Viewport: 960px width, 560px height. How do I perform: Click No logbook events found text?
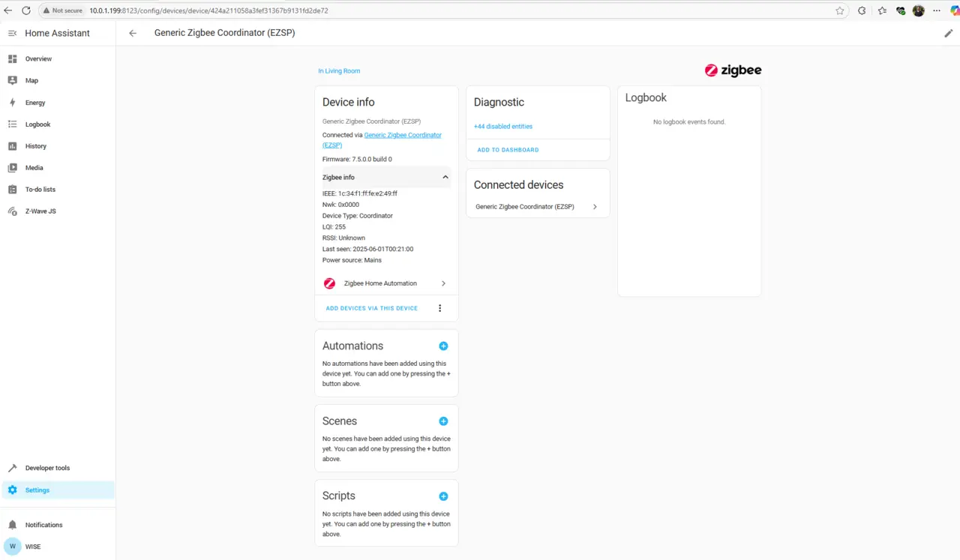pos(689,122)
